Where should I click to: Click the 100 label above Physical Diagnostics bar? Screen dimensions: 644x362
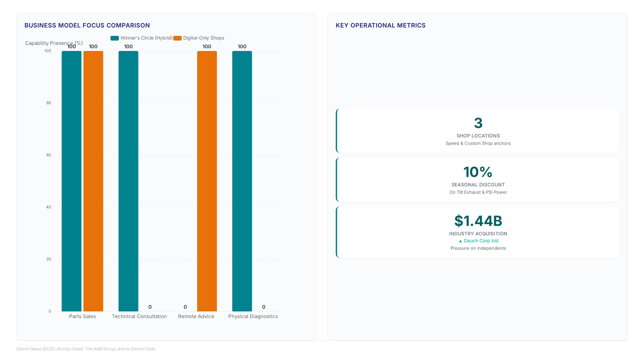242,46
